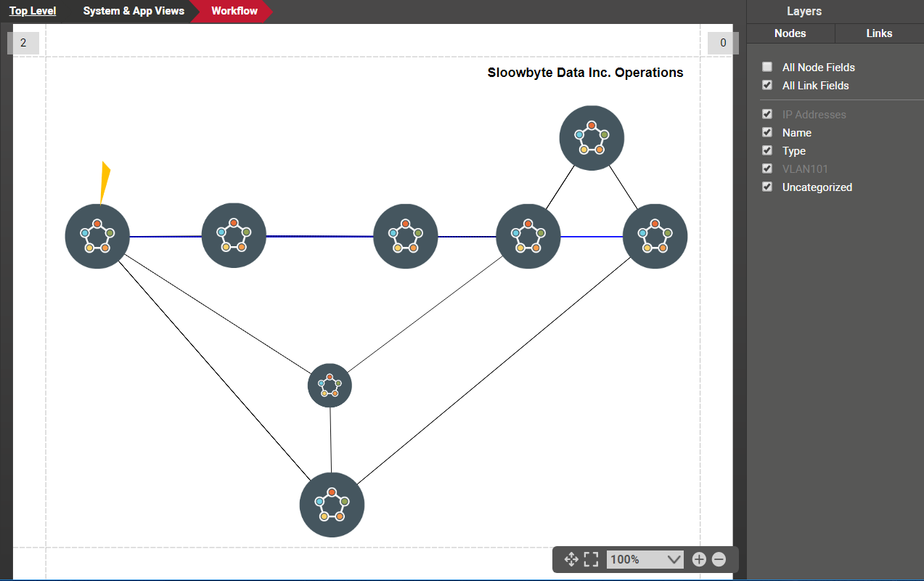Click the pan/move canvas icon

tap(571, 559)
